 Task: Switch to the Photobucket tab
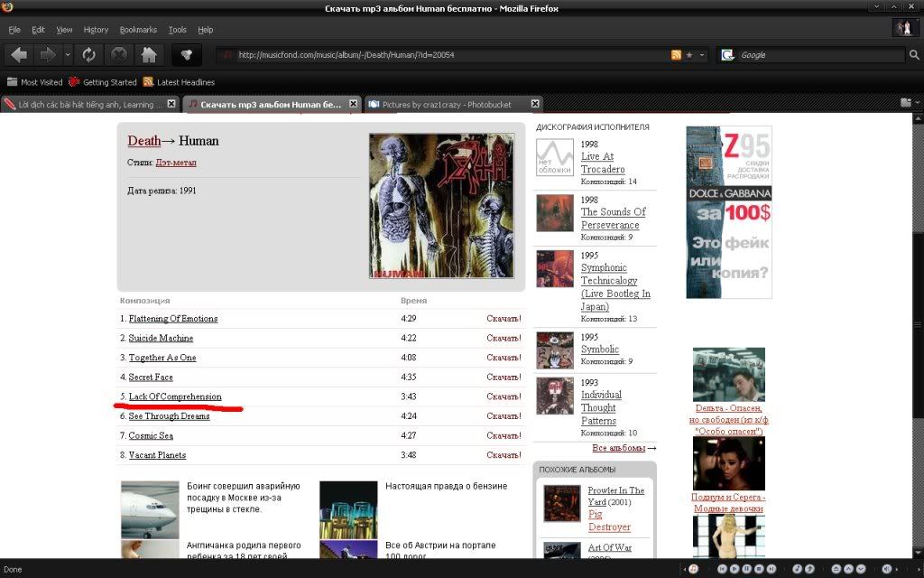447,105
